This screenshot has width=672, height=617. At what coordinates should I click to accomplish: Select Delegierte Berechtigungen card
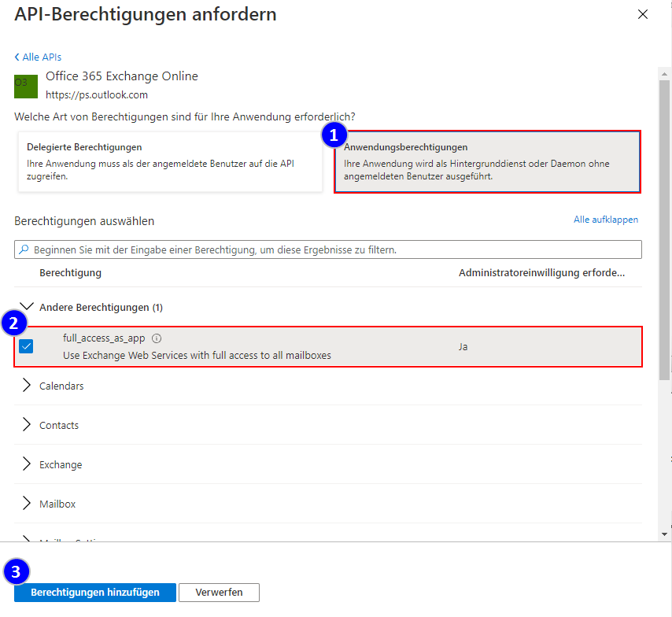pos(170,161)
